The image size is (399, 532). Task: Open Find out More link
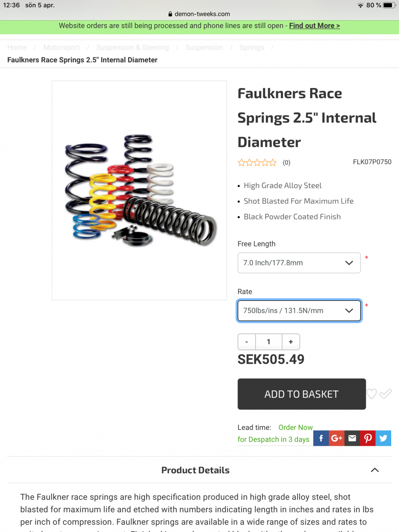(314, 26)
